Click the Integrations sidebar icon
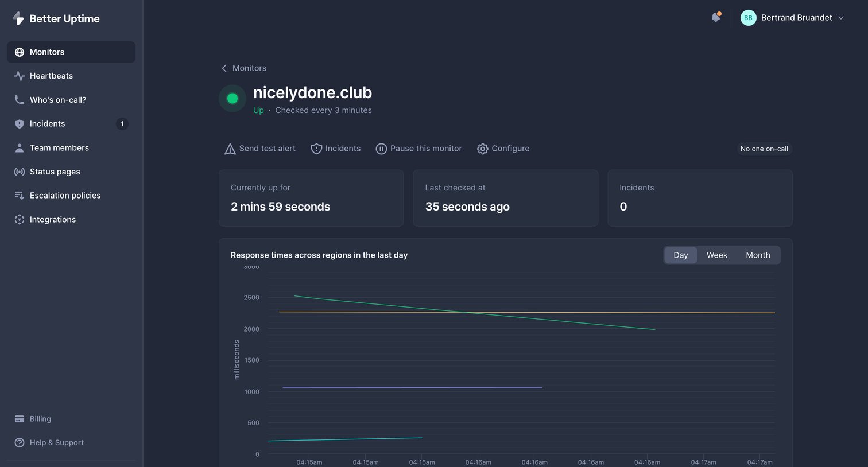This screenshot has height=467, width=868. (20, 220)
